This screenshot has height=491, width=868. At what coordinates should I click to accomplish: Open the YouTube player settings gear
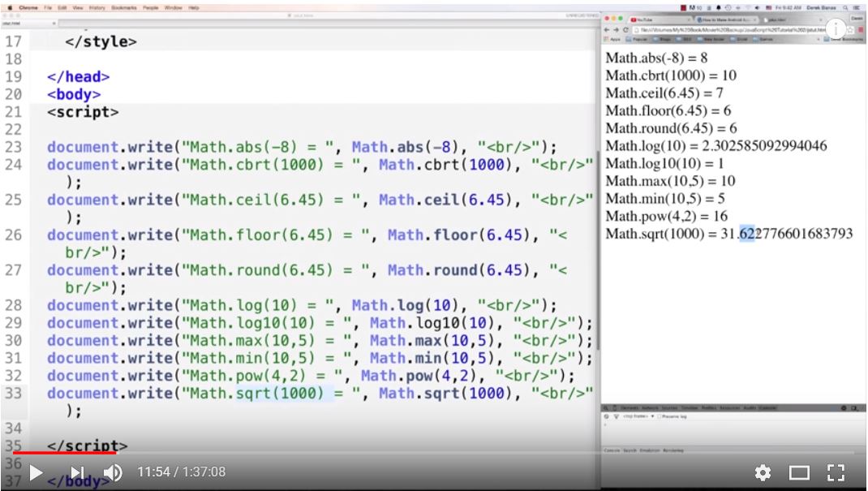point(763,472)
